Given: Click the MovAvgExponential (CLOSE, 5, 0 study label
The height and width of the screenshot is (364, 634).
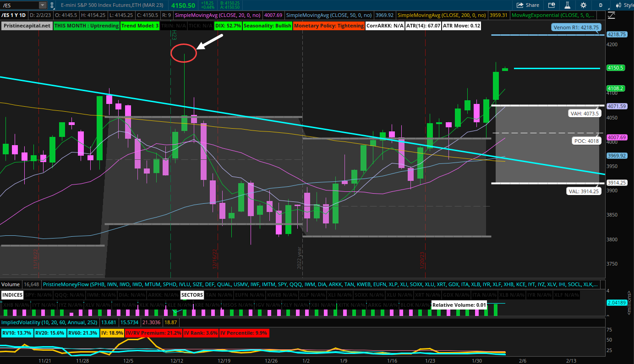Looking at the screenshot, I should (x=553, y=15).
